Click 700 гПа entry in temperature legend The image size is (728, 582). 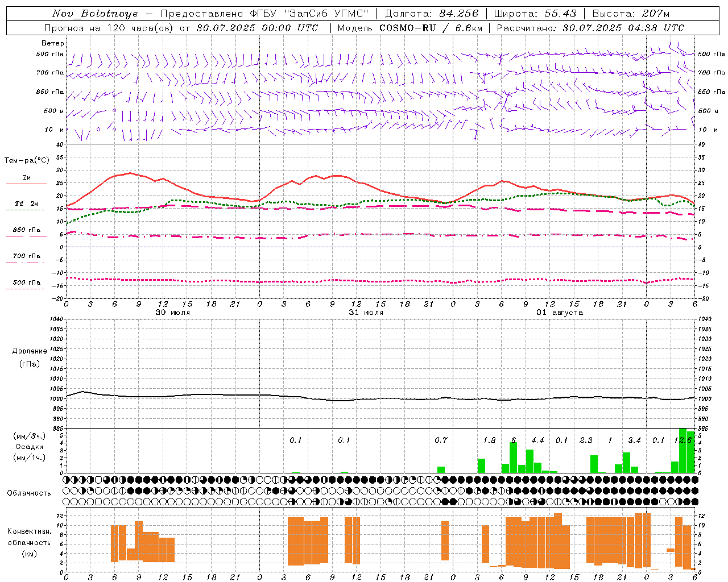(27, 256)
